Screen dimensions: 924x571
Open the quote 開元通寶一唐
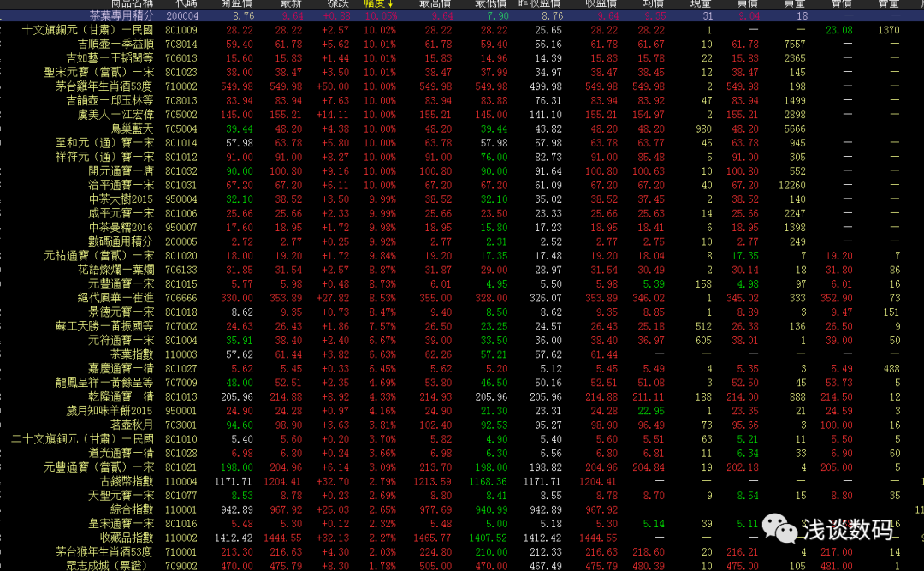click(121, 172)
